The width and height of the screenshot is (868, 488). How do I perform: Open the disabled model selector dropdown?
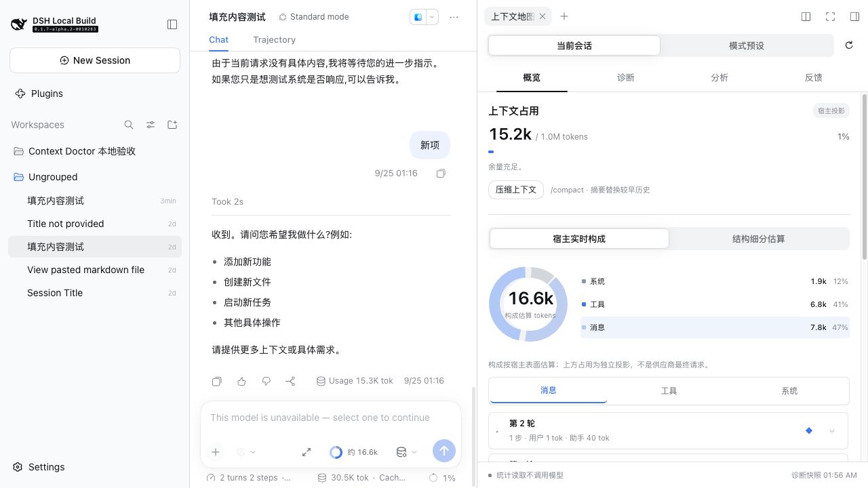tap(245, 452)
